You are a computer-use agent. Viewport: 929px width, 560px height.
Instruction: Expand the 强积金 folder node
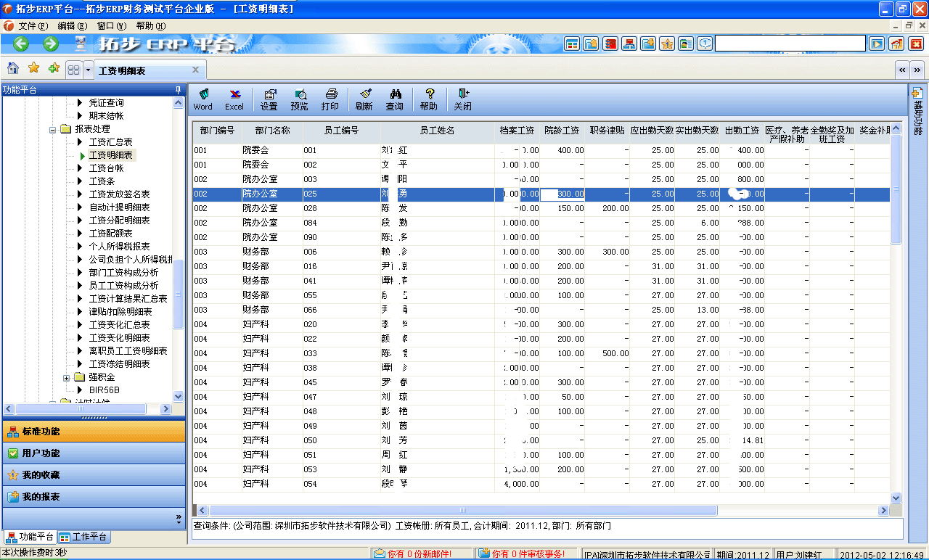(x=65, y=377)
